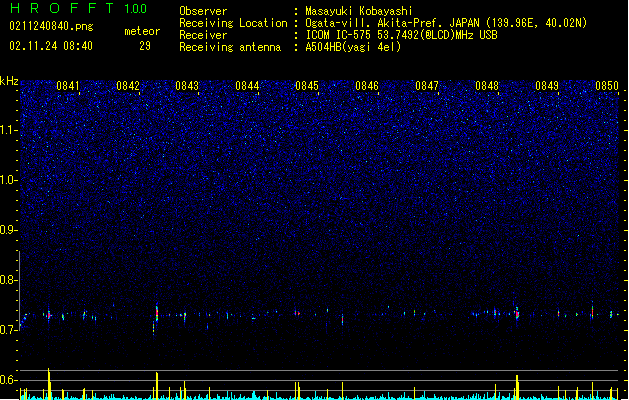Viewport: 629px width, 400px height.
Task: Click the 0.6 kHz axis label
Action: point(9,380)
